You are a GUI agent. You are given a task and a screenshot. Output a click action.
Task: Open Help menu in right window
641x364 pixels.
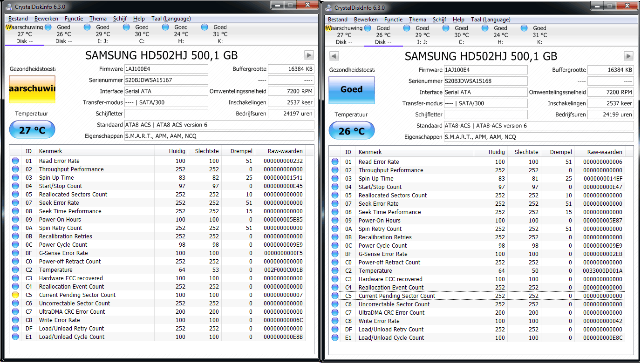point(458,20)
